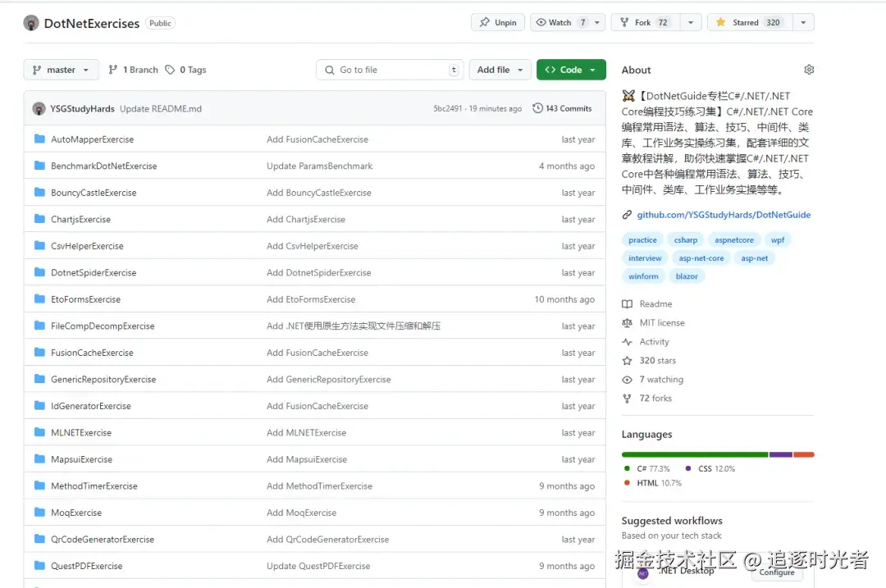This screenshot has height=588, width=886.
Task: Select the practice topic tag
Action: tap(642, 240)
